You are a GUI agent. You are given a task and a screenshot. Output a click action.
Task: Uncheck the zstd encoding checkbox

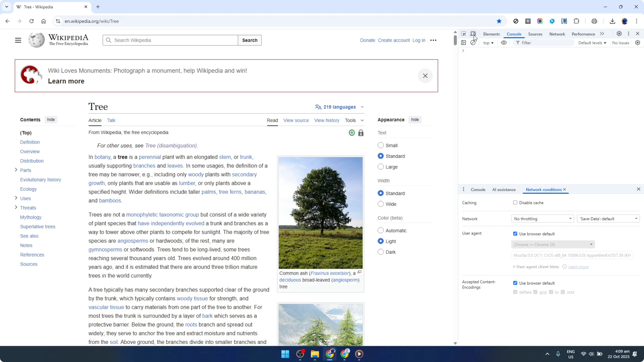(563, 292)
